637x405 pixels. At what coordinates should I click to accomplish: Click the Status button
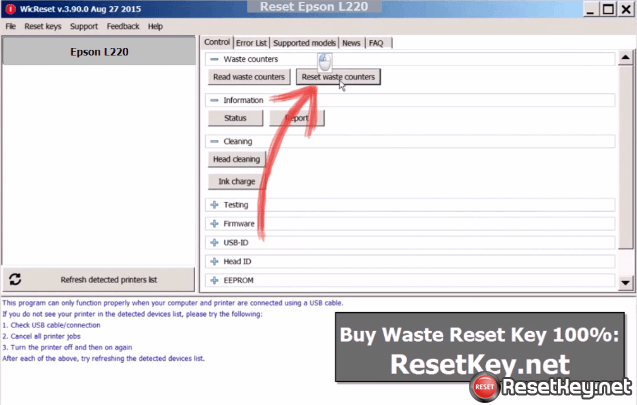235,118
